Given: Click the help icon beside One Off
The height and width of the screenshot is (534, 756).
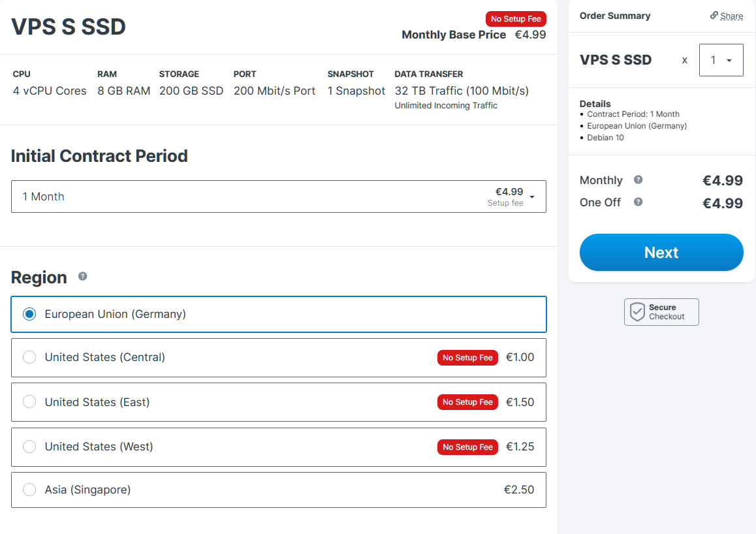Looking at the screenshot, I should (x=638, y=202).
